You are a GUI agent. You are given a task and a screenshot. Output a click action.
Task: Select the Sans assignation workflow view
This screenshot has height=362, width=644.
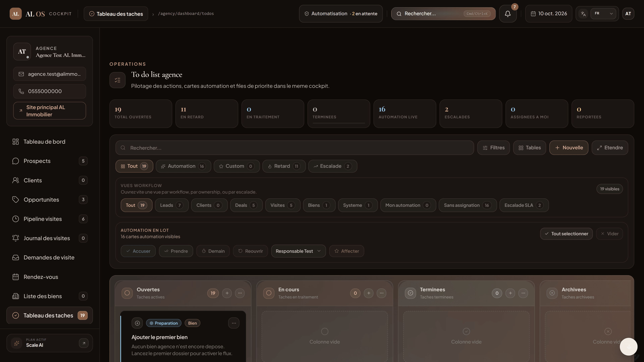tap(468, 205)
